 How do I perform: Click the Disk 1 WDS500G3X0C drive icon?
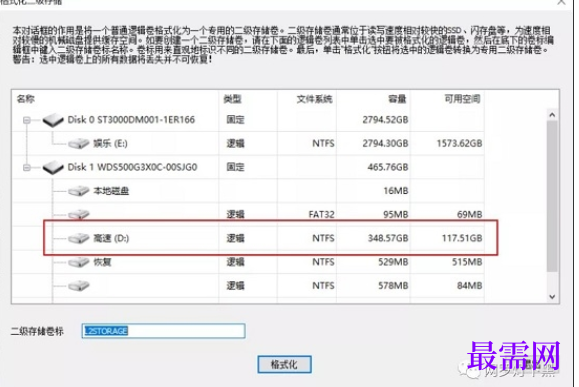click(x=53, y=168)
